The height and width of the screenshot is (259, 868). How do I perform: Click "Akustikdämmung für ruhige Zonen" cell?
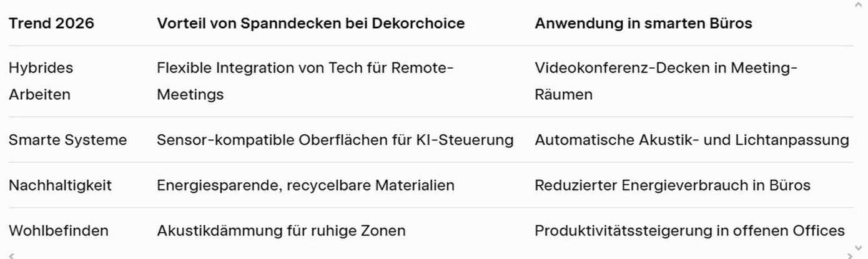[x=281, y=231]
